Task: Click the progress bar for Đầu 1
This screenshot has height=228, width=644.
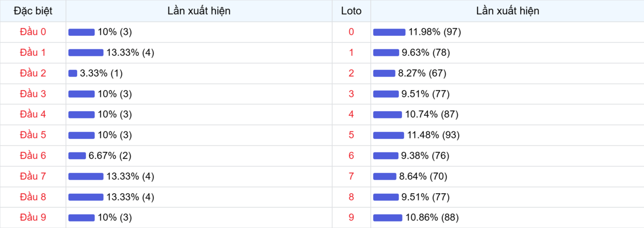Action: 86,53
